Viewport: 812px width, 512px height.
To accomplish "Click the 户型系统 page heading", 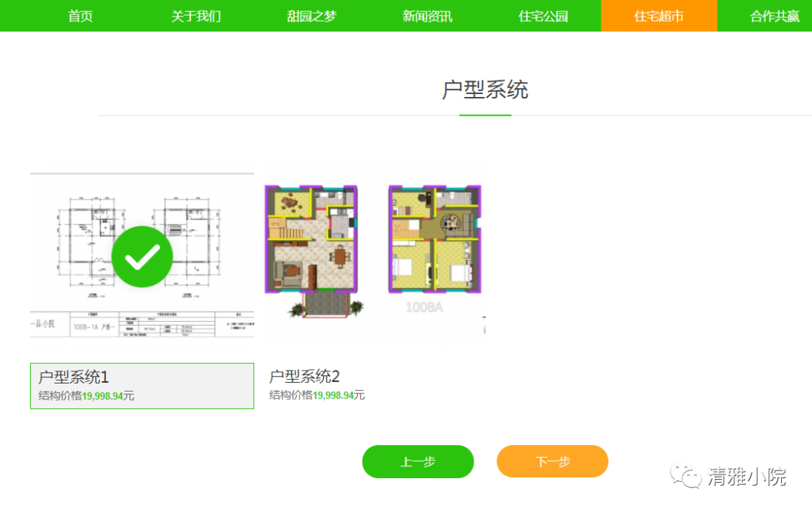I will pos(485,89).
